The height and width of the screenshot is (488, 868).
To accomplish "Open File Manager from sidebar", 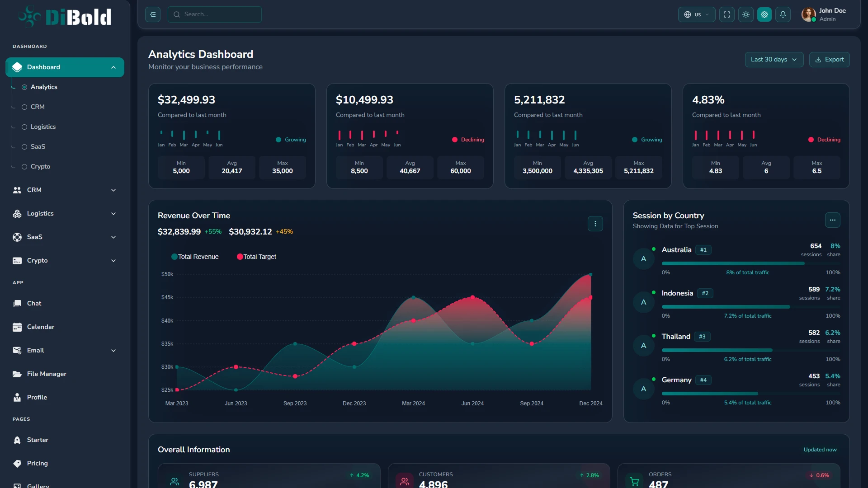I will pyautogui.click(x=65, y=374).
